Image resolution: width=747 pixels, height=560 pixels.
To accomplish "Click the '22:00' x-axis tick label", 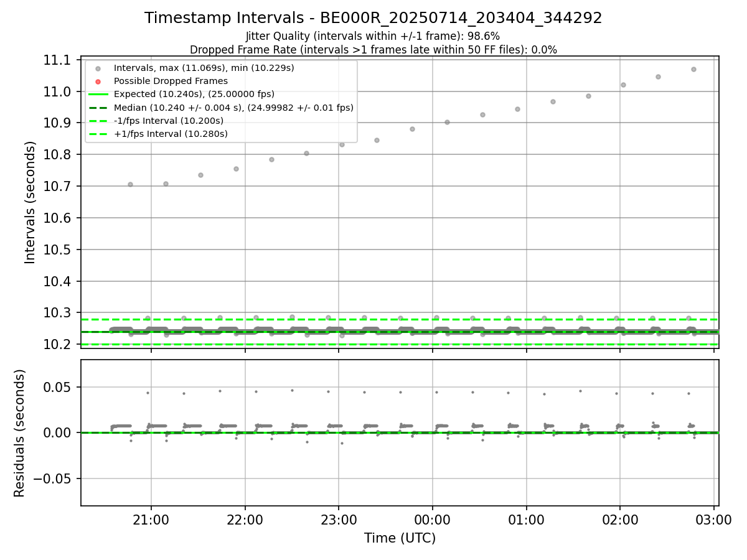I will [245, 520].
